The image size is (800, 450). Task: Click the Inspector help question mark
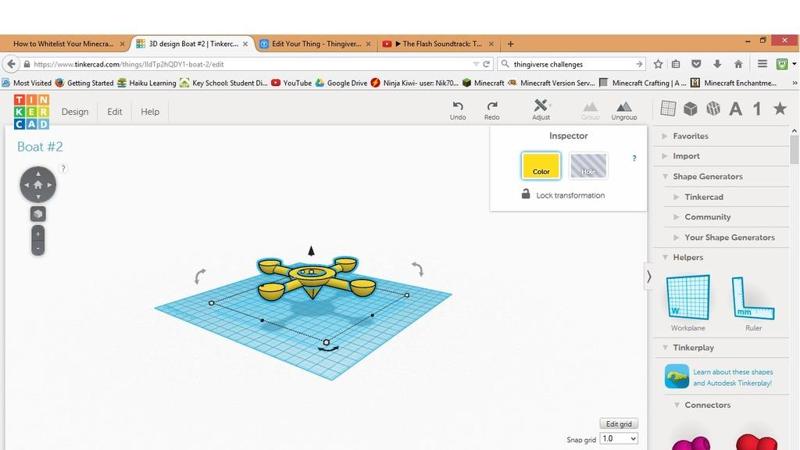(x=634, y=158)
